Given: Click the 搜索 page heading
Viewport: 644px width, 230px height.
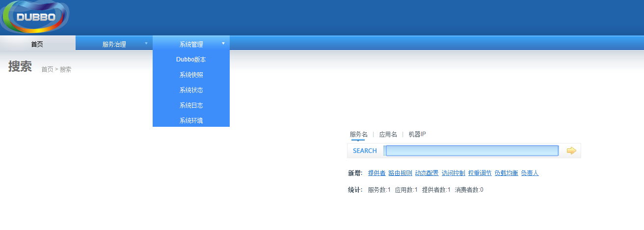Looking at the screenshot, I should click(20, 67).
